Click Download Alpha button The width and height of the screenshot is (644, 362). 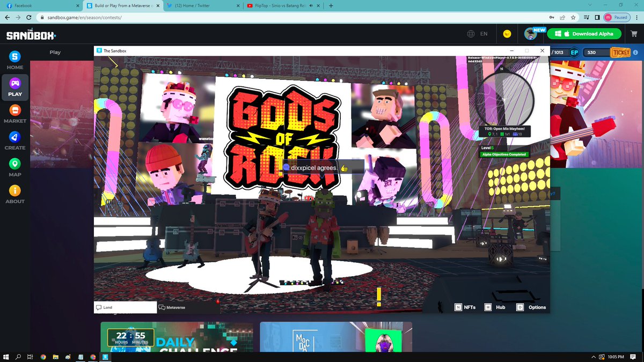pyautogui.click(x=584, y=33)
